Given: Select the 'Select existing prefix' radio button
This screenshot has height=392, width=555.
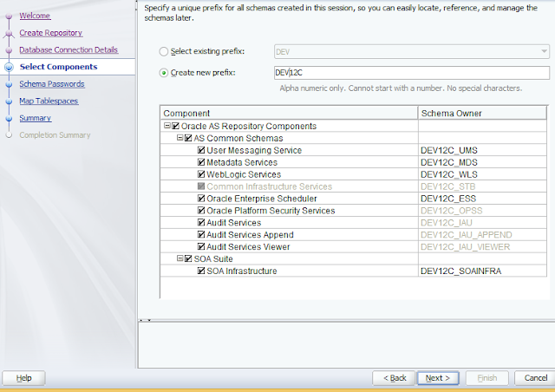Looking at the screenshot, I should (x=164, y=52).
